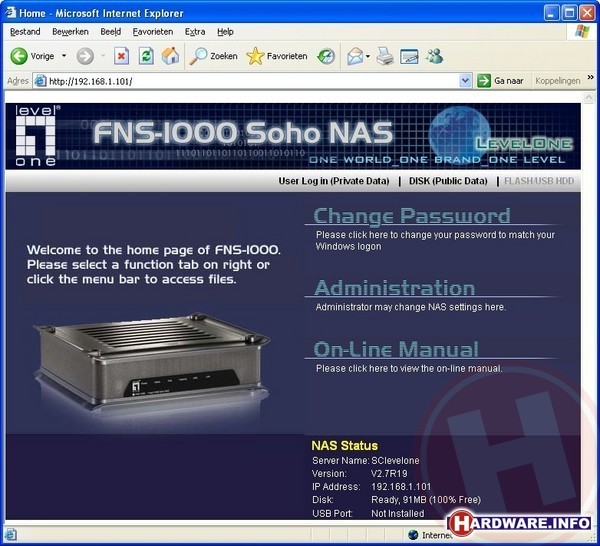
Task: Expand the mail options dropdown arrow
Action: (x=368, y=56)
